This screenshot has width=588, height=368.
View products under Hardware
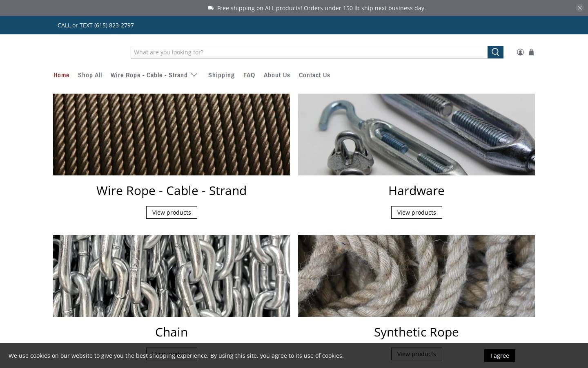[x=416, y=212]
